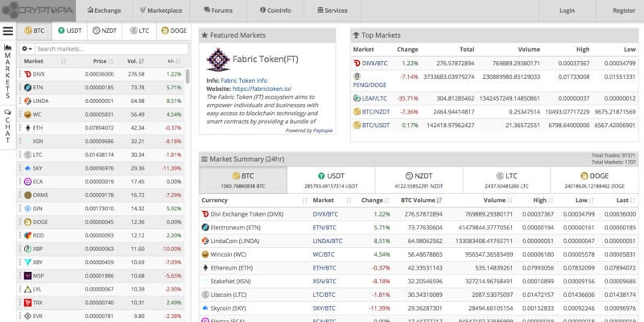Click the PENG coin icon in Top Markets
The width and height of the screenshot is (644, 322).
coord(357,76)
